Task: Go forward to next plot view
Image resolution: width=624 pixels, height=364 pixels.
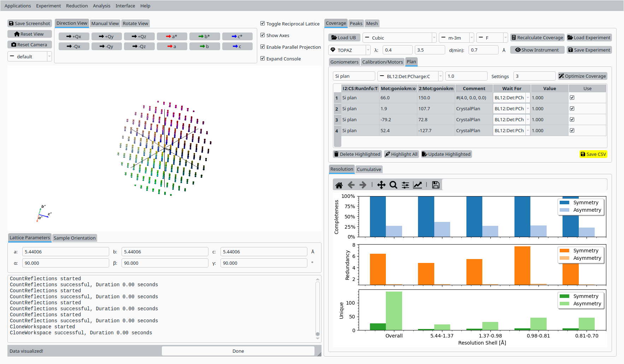Action: (x=363, y=185)
